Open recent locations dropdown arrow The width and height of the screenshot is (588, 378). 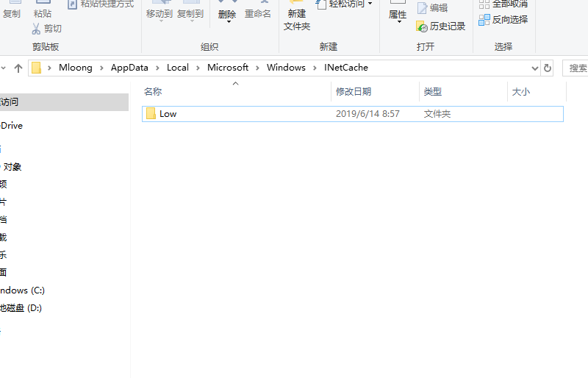pyautogui.click(x=4, y=68)
